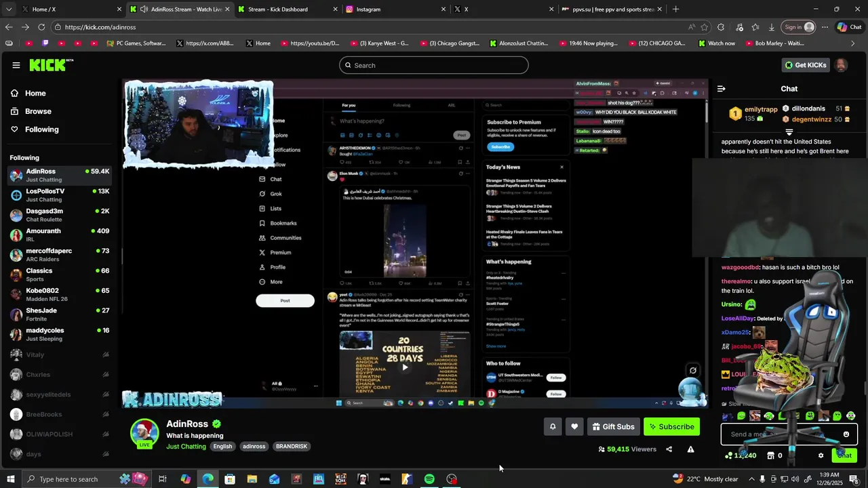Expand the chat leaderboard chevron

click(x=789, y=132)
